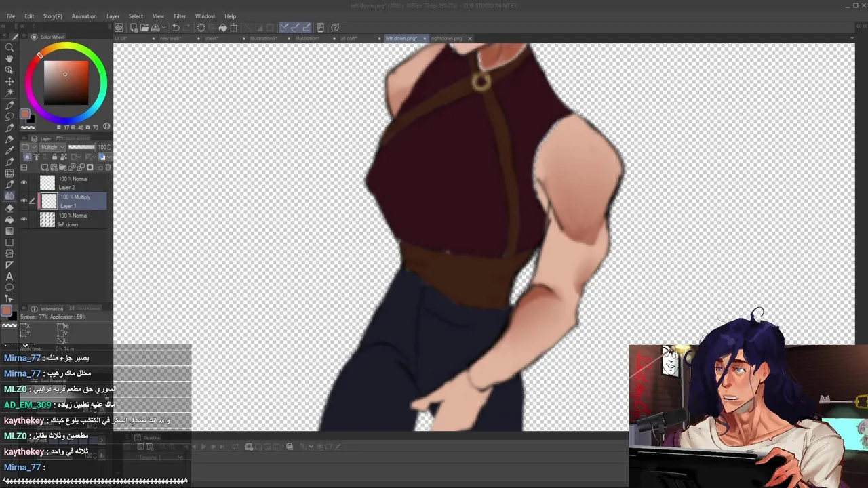Switch to rightdown.png tab

coord(446,38)
